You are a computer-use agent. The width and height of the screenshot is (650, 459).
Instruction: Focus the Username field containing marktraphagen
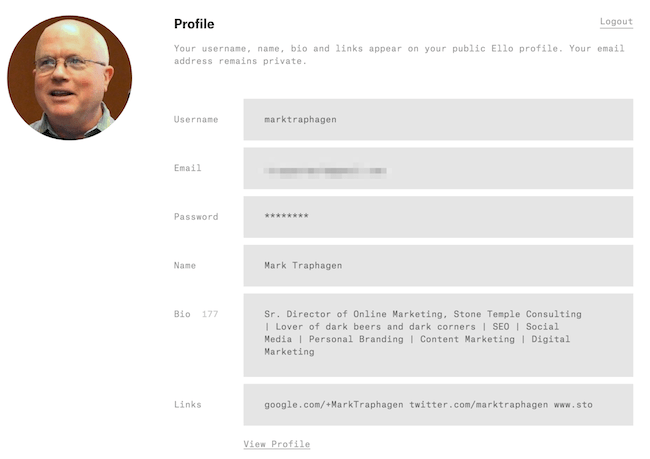(x=438, y=119)
